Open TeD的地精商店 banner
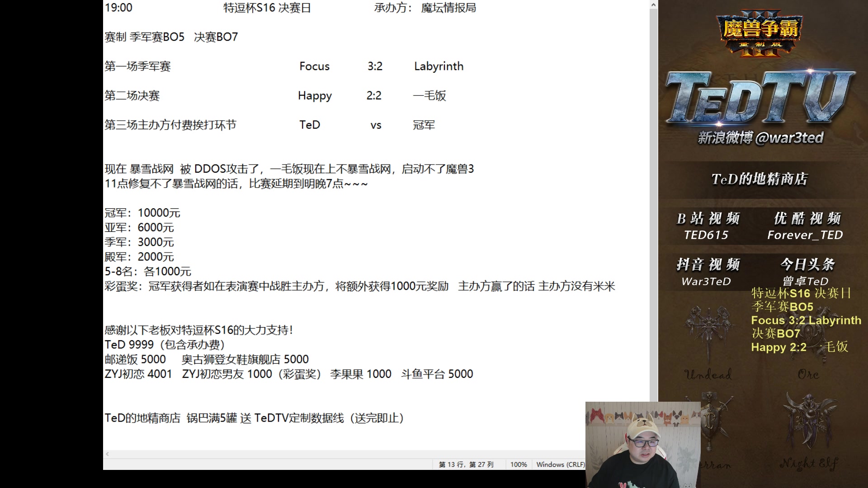Image resolution: width=868 pixels, height=488 pixels. 759,179
